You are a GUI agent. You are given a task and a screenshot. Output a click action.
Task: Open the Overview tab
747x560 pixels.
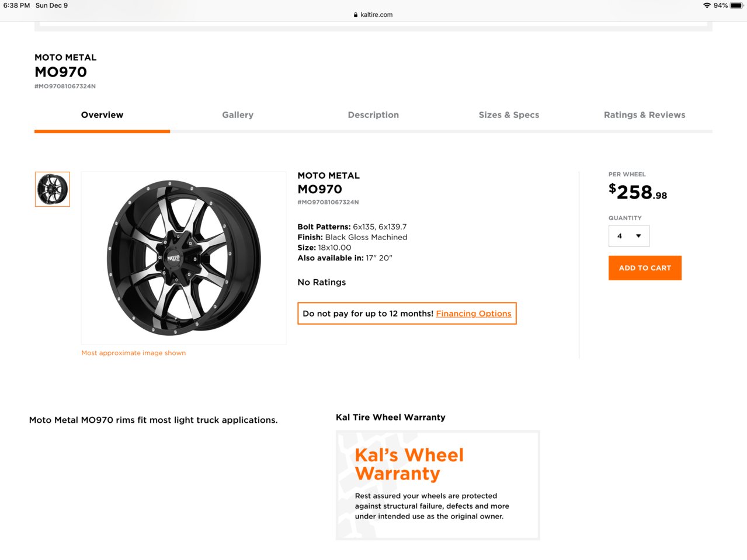point(102,115)
